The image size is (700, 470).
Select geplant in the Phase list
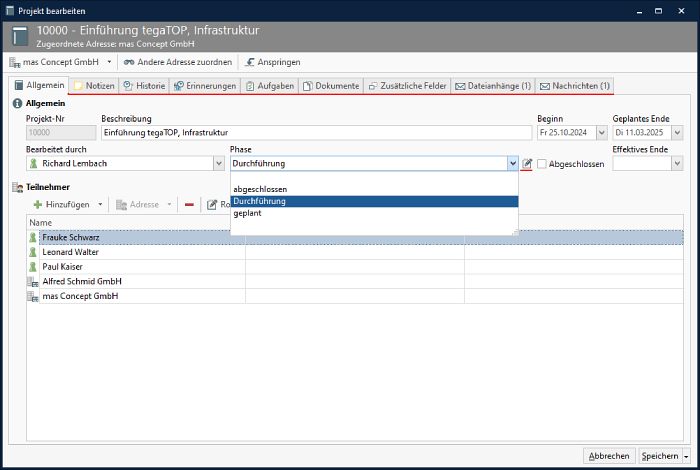(374, 213)
